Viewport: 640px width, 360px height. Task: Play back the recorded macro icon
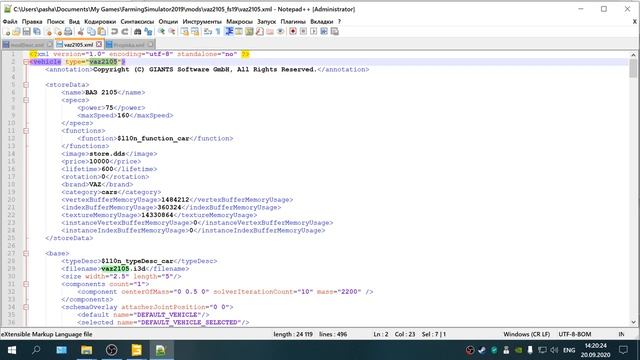(x=313, y=31)
